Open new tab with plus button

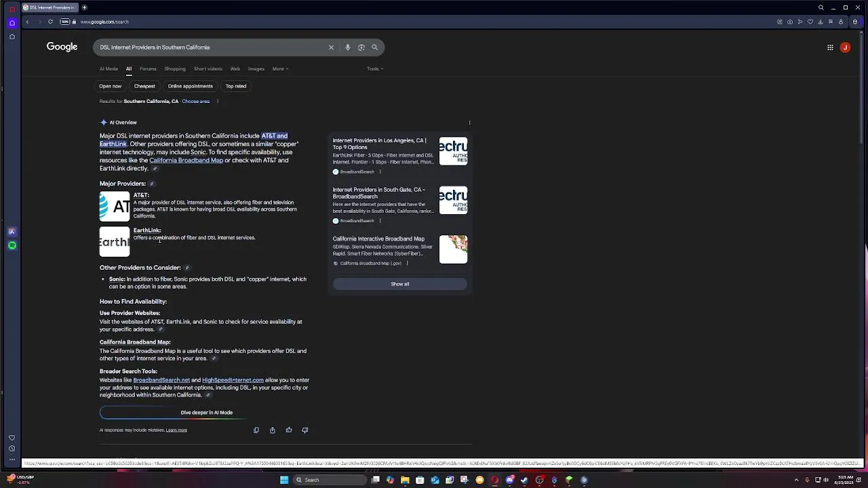[84, 7]
